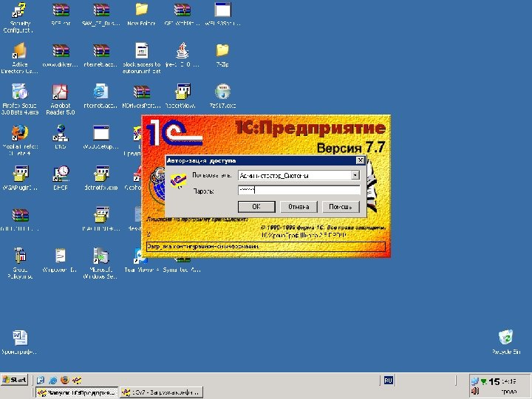Open the Recycle Bin
Viewport: 532px width, 399px height.
click(x=506, y=342)
